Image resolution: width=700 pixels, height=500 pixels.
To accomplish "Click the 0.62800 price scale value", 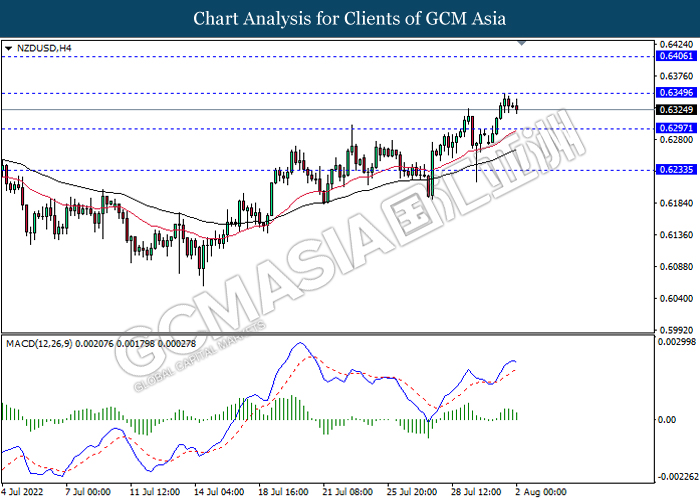I will click(676, 140).
